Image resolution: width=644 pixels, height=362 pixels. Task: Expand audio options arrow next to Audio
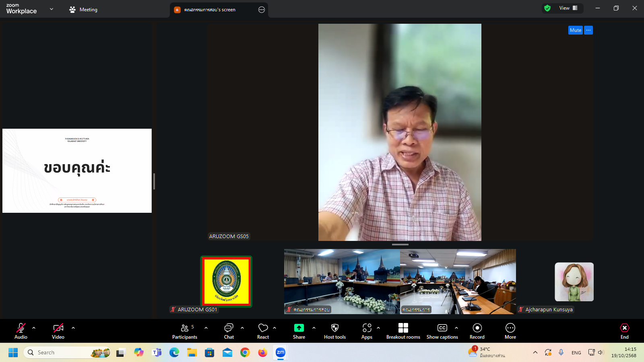pyautogui.click(x=34, y=328)
